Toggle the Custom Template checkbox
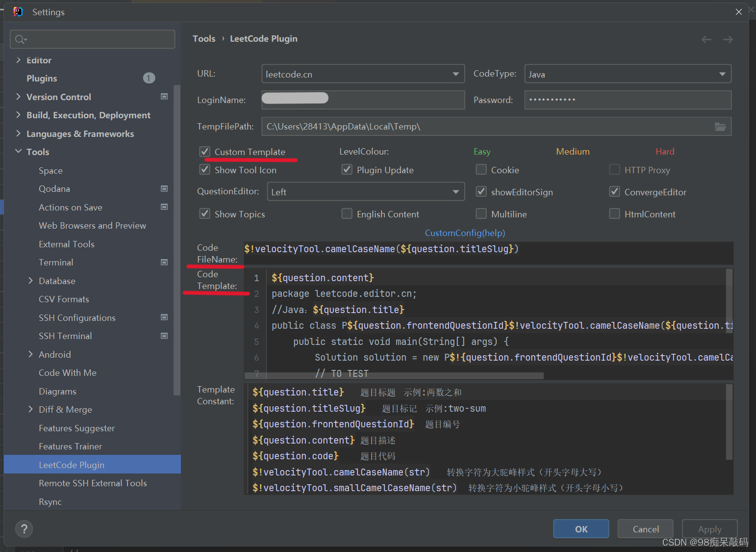This screenshot has width=756, height=552. [205, 152]
